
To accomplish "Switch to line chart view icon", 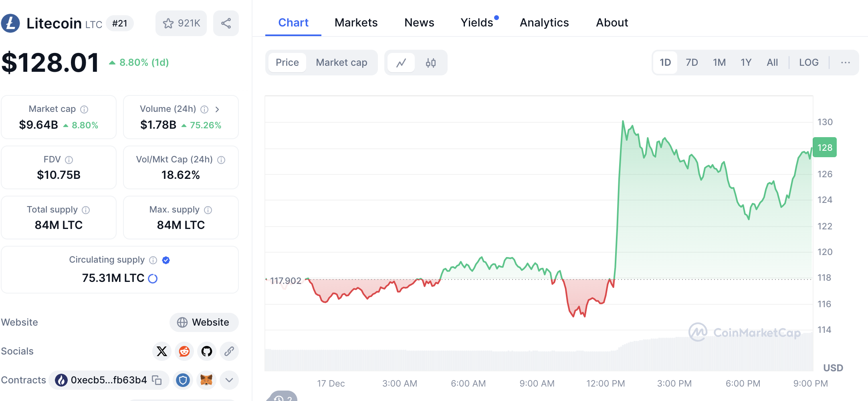I will 401,63.
